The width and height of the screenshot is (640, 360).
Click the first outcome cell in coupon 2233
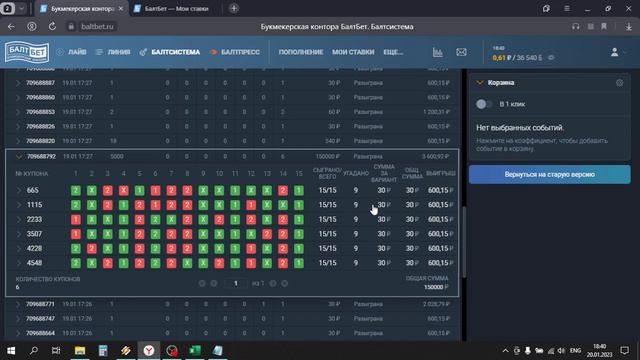[76, 220]
